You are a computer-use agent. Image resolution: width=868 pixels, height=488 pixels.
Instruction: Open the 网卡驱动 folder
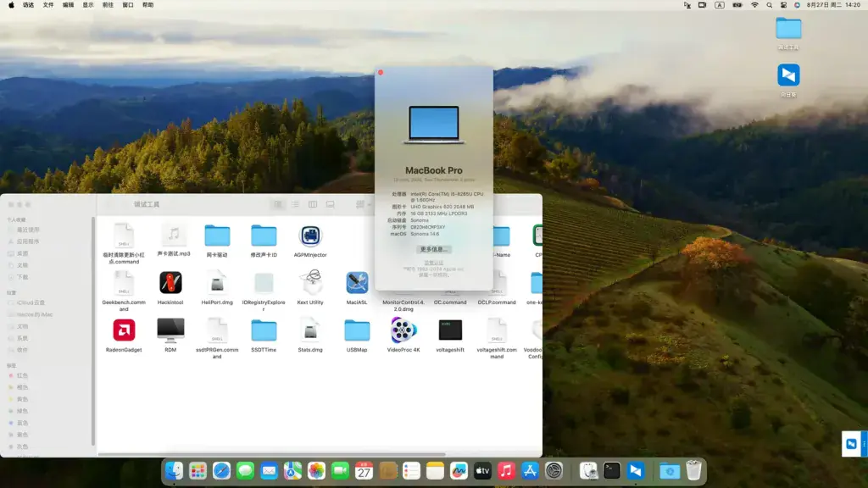(x=217, y=236)
